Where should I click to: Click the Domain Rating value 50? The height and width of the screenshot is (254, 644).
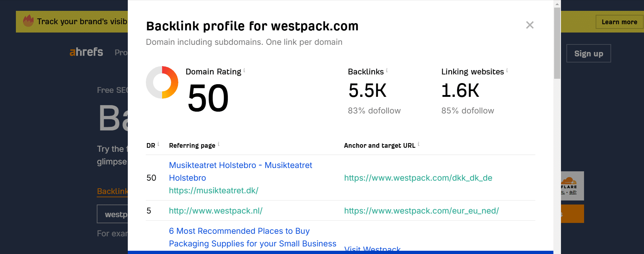tap(208, 98)
